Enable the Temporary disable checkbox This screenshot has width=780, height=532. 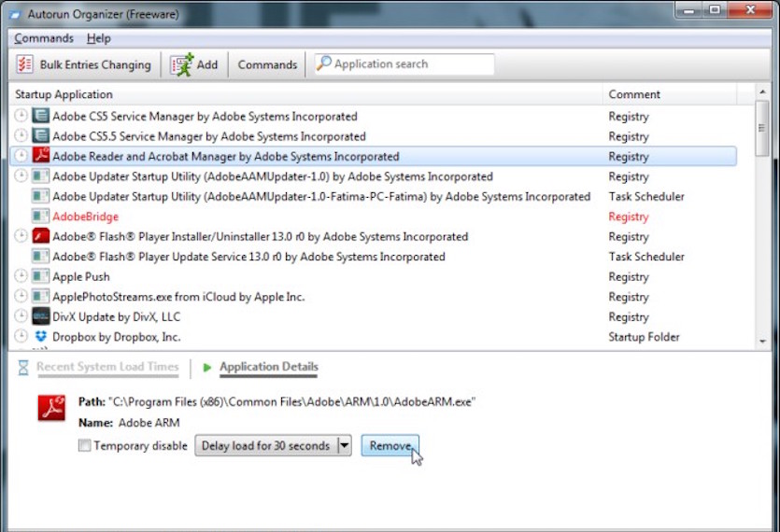coord(85,445)
